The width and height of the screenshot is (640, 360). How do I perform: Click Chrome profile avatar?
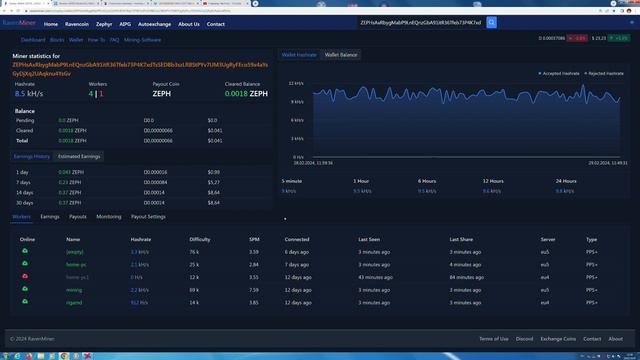pos(629,11)
